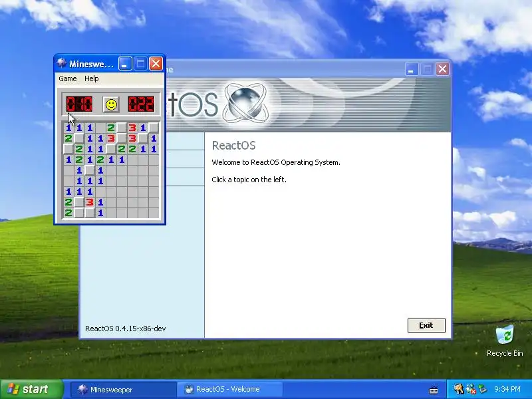Switch to ReactOS - Welcome via the taskbar button
Image resolution: width=532 pixels, height=399 pixels.
[x=230, y=390]
